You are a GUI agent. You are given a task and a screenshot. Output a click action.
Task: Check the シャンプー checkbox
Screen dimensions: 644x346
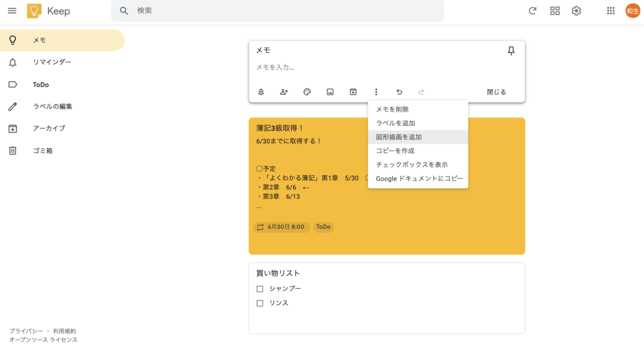pyautogui.click(x=260, y=289)
